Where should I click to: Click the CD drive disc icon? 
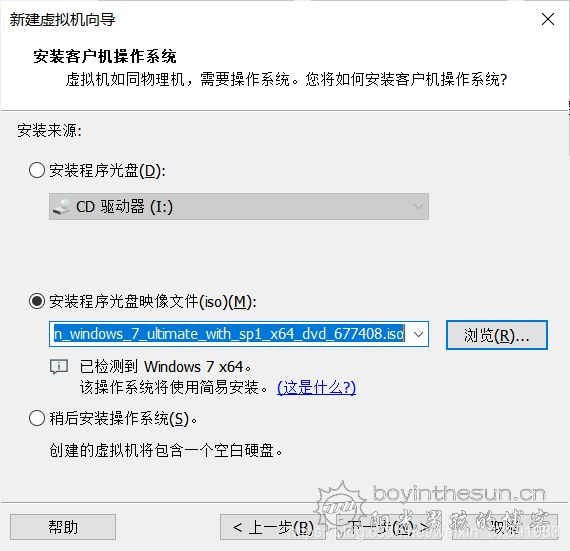pyautogui.click(x=62, y=206)
